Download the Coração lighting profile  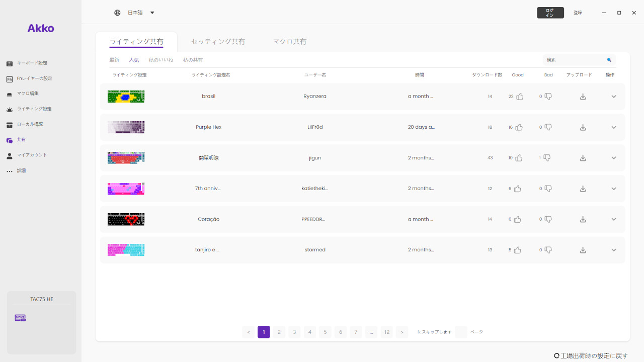tap(583, 219)
